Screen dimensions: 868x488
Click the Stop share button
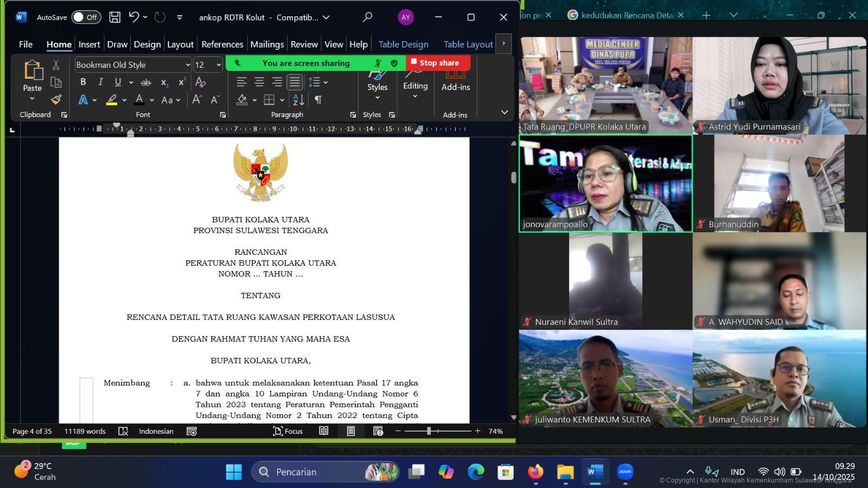(x=438, y=63)
